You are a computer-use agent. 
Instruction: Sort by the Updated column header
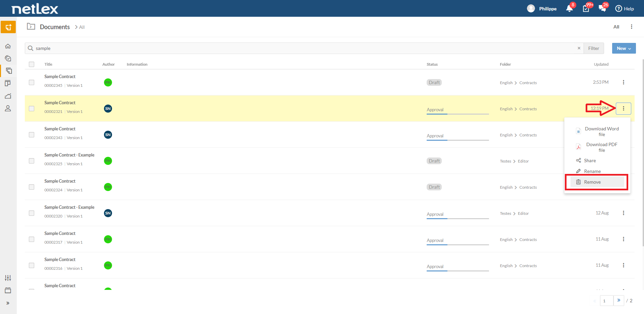click(601, 64)
